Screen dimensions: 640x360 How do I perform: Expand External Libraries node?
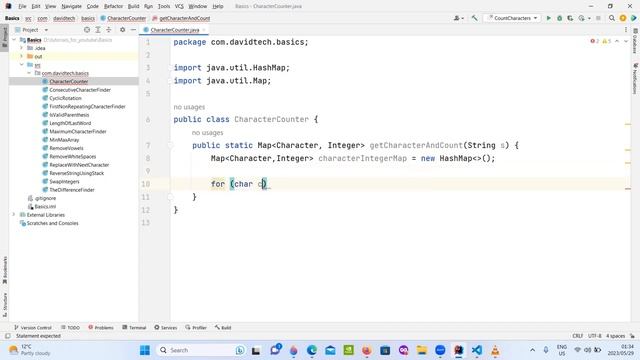pyautogui.click(x=14, y=215)
